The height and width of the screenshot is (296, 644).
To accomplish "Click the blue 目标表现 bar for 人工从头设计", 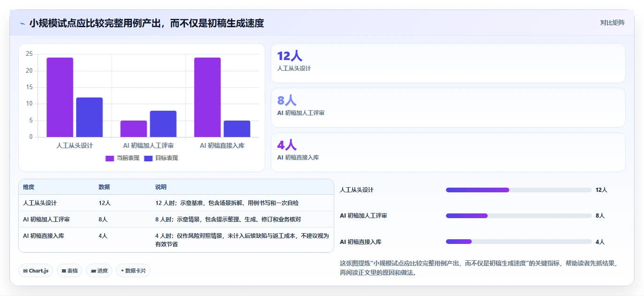I will [x=89, y=117].
